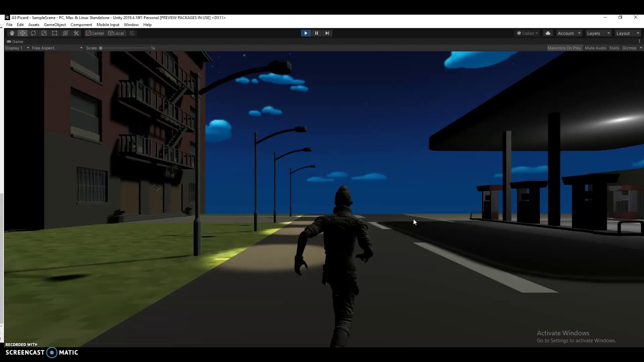Open the Edit menu
This screenshot has height=362, width=644.
pyautogui.click(x=20, y=25)
